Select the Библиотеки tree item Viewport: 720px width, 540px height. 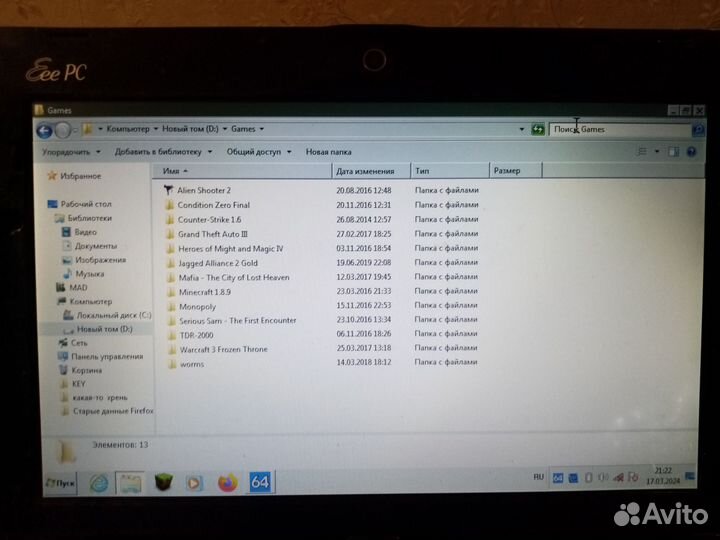pyautogui.click(x=84, y=218)
